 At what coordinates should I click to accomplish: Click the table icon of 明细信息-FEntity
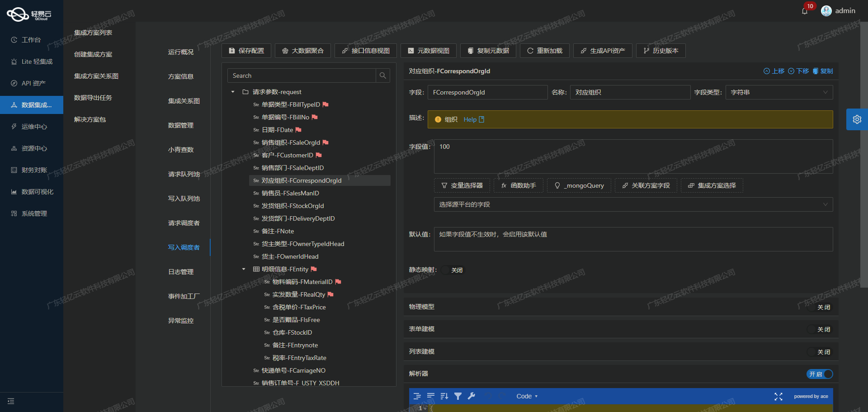click(x=256, y=269)
